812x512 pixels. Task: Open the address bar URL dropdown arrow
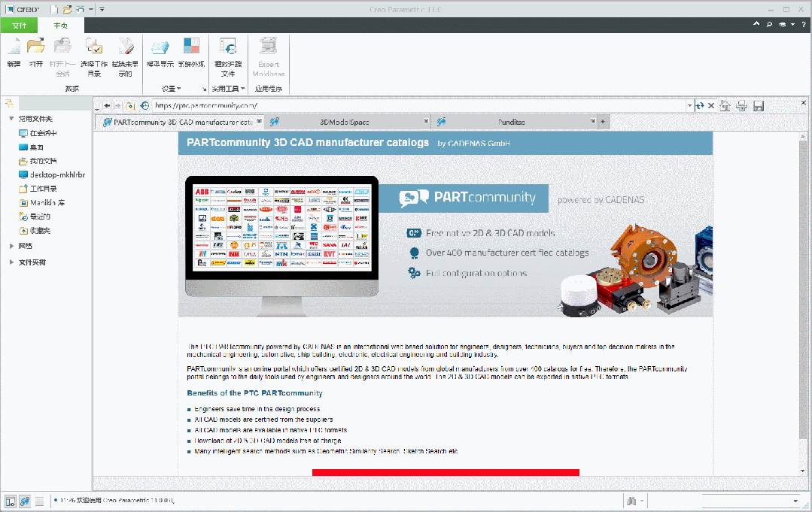pos(689,105)
